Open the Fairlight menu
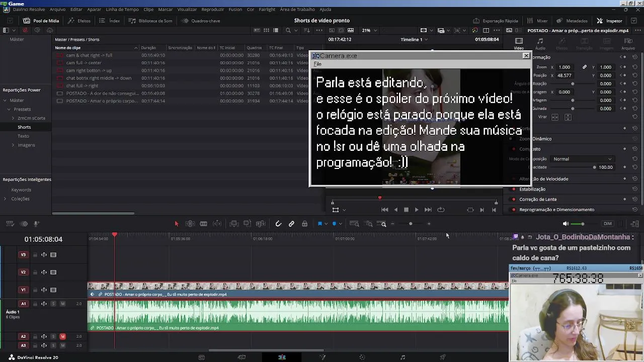Screen dimensions: 644x362 click(x=267, y=10)
